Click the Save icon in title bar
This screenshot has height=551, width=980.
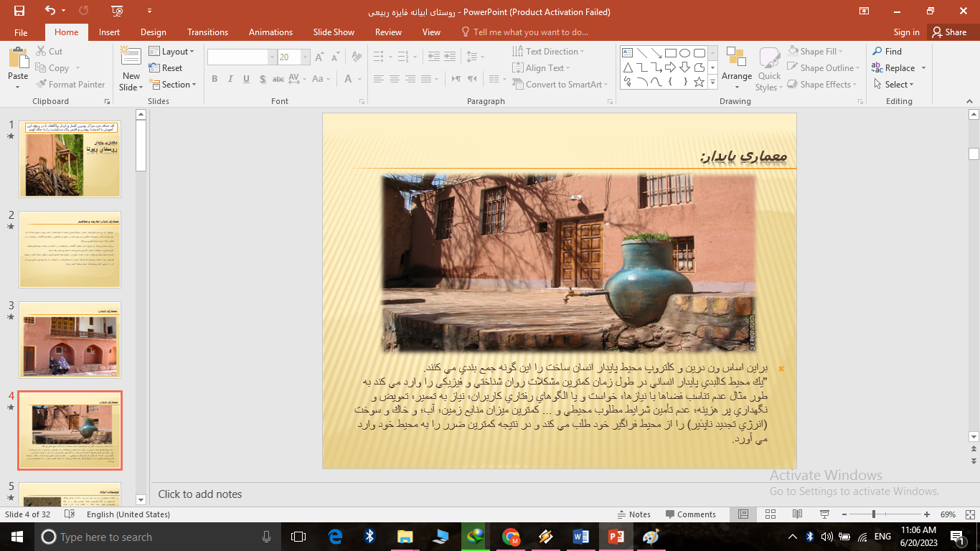point(19,11)
